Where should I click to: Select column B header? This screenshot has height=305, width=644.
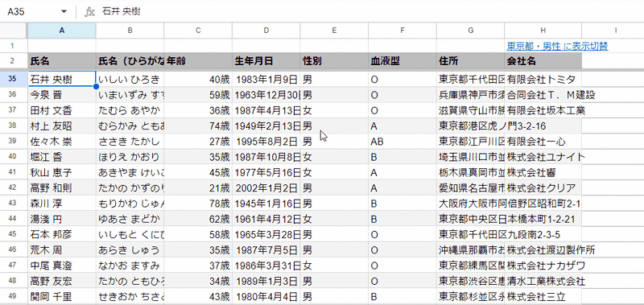tap(130, 30)
